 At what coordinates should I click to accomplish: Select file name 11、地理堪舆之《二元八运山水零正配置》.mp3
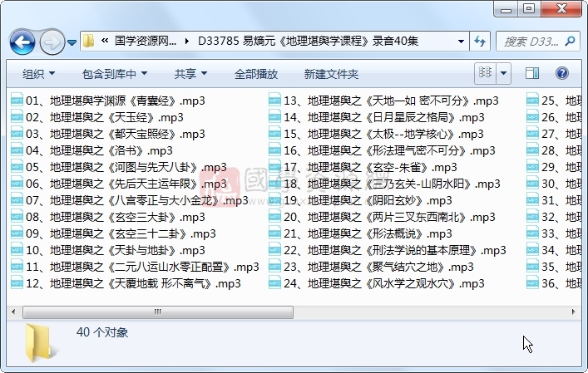142,267
